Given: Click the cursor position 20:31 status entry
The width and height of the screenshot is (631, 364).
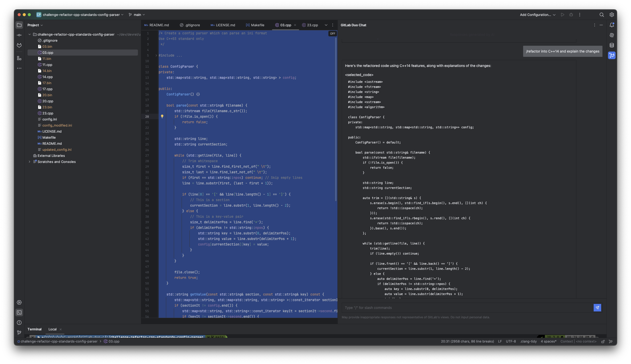Looking at the screenshot, I should coord(467,342).
